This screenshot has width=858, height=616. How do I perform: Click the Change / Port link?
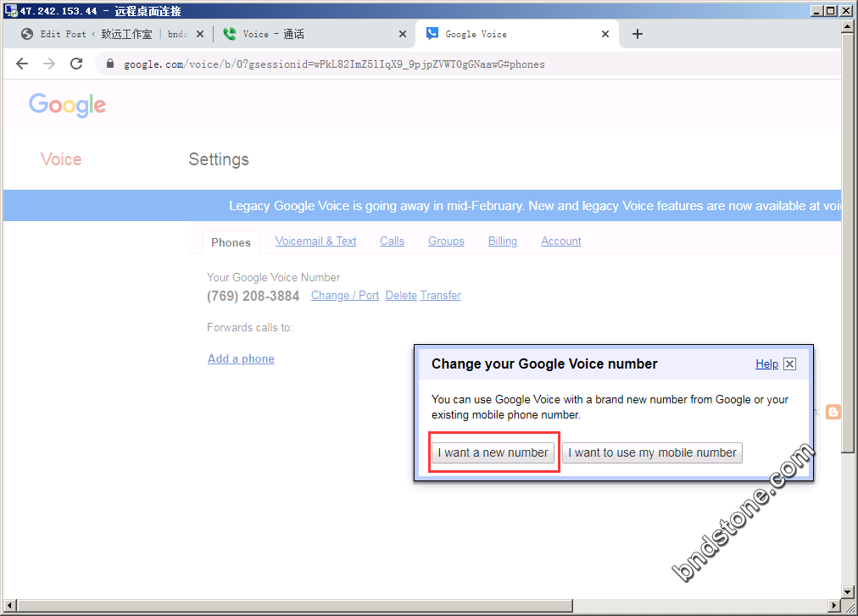click(x=345, y=296)
